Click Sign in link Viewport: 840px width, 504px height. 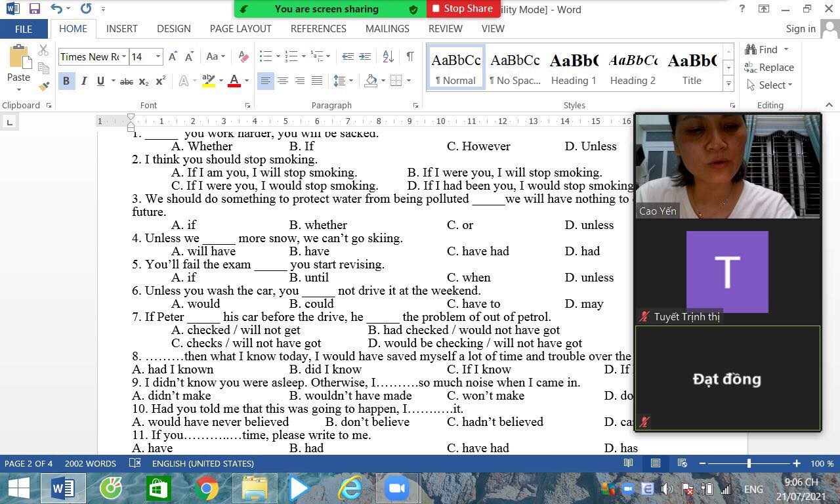(801, 29)
